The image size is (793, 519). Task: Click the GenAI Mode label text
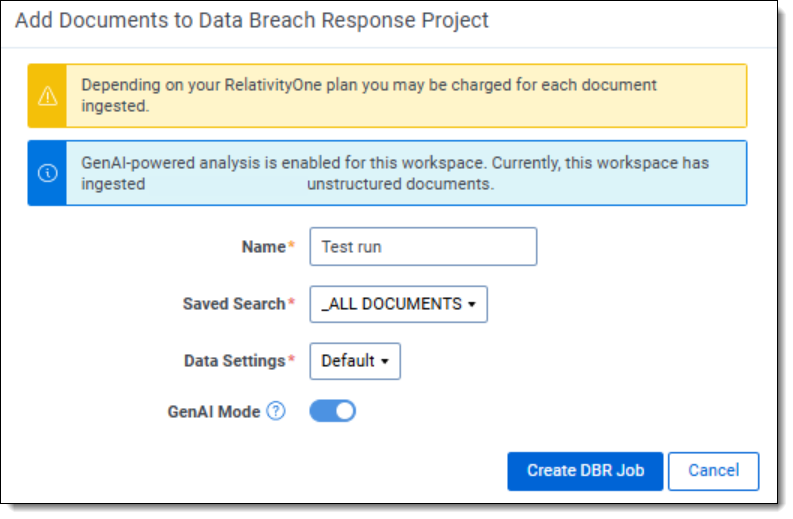[x=214, y=411]
